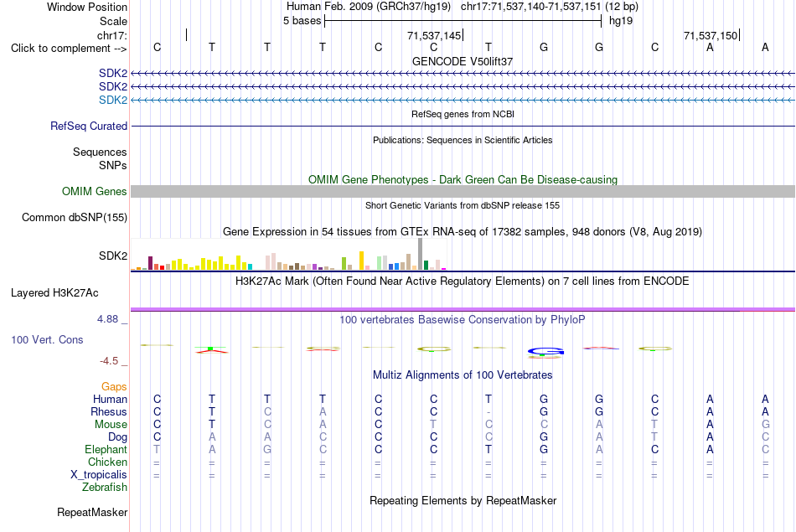Viewport: 796px width, 532px height.
Task: Click the G base in Mouse row
Action: point(766,425)
